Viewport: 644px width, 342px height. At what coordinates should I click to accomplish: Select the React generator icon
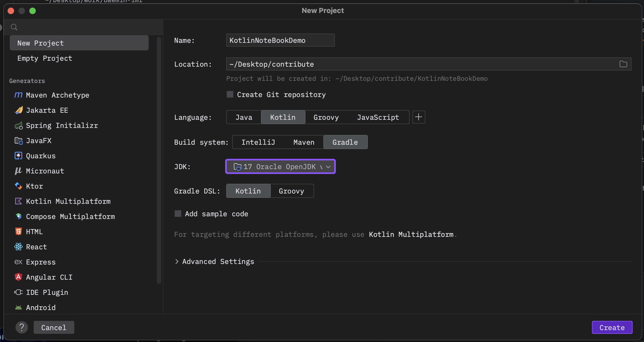(x=18, y=247)
